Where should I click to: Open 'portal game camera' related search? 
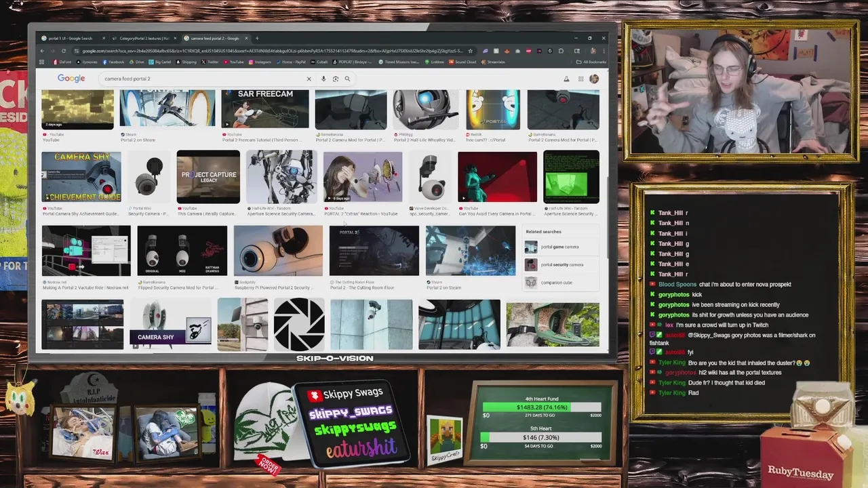[560, 247]
